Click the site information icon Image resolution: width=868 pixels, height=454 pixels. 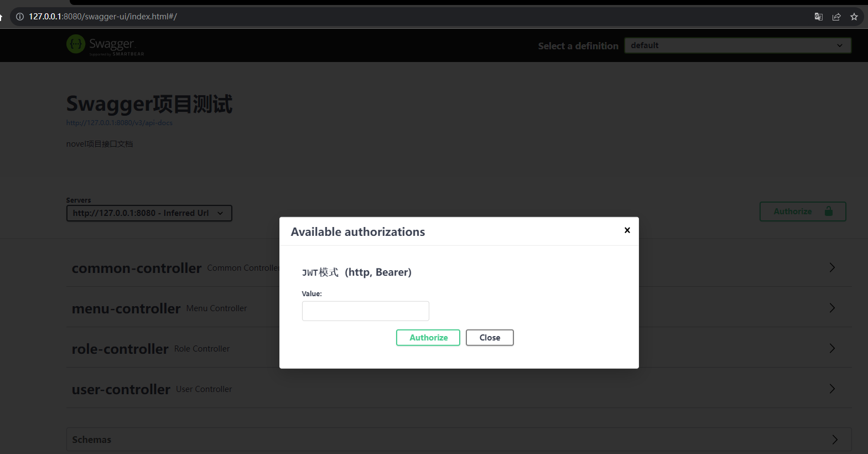coord(20,17)
